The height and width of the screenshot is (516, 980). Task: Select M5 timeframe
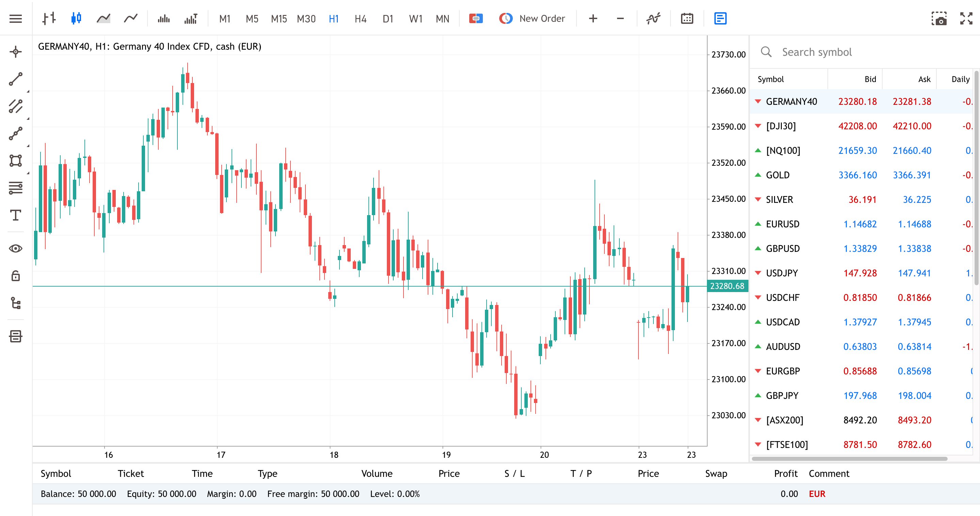(x=252, y=19)
